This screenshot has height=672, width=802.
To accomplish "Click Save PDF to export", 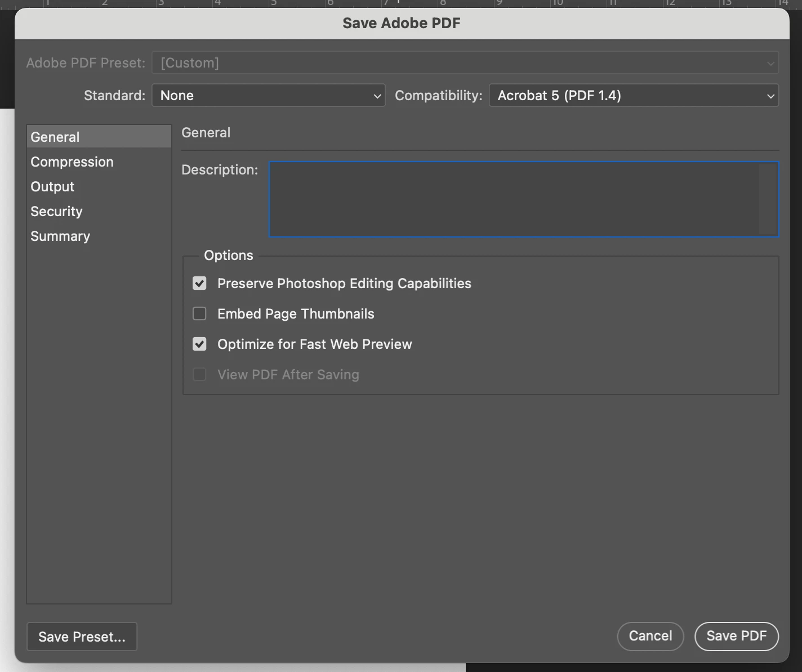I will (x=737, y=637).
